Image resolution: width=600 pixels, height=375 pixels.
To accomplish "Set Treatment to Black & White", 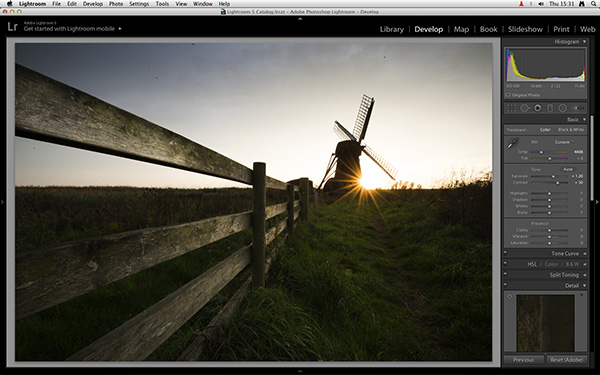I will pos(571,130).
